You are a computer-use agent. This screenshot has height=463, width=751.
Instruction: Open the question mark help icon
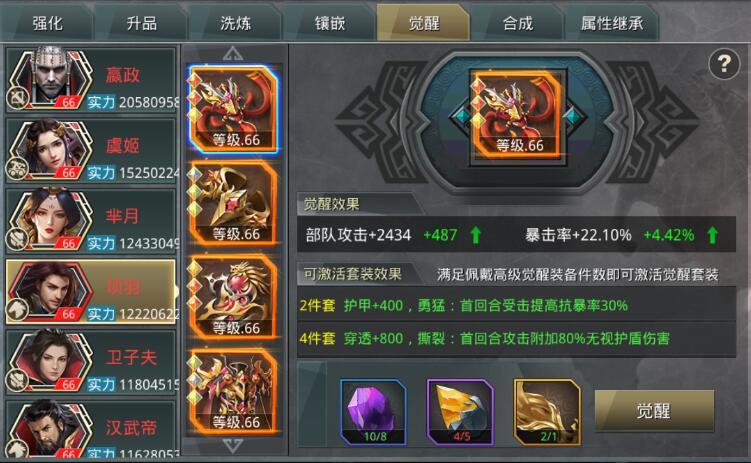(x=724, y=64)
